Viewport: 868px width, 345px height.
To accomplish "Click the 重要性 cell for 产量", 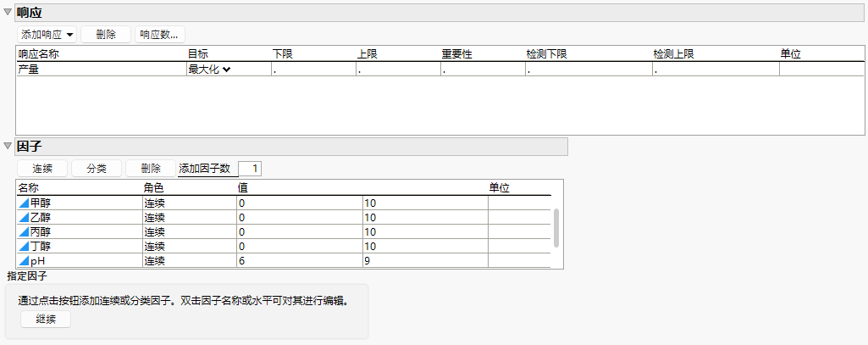I will (482, 70).
